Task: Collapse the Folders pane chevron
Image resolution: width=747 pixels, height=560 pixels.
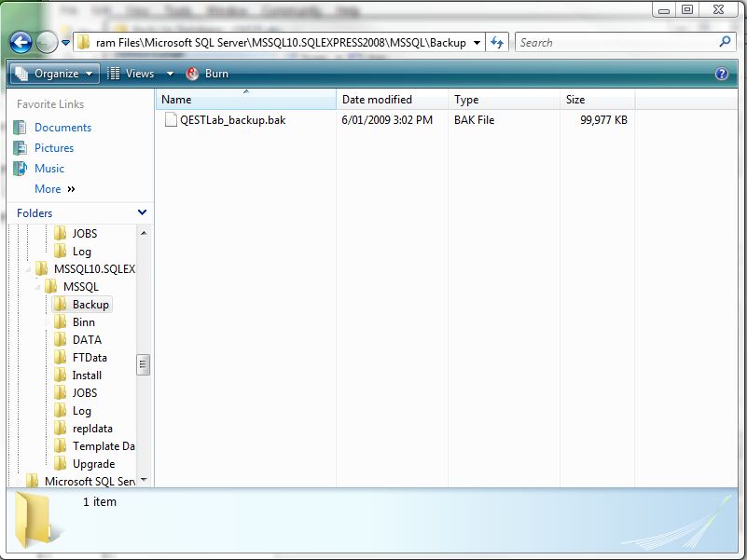Action: coord(142,213)
